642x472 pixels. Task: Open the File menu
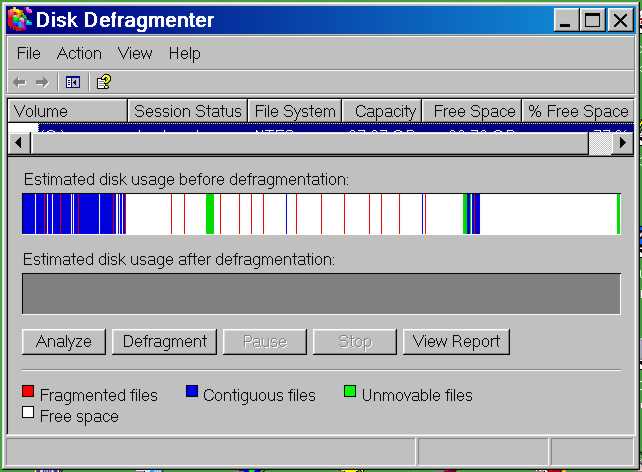point(29,53)
